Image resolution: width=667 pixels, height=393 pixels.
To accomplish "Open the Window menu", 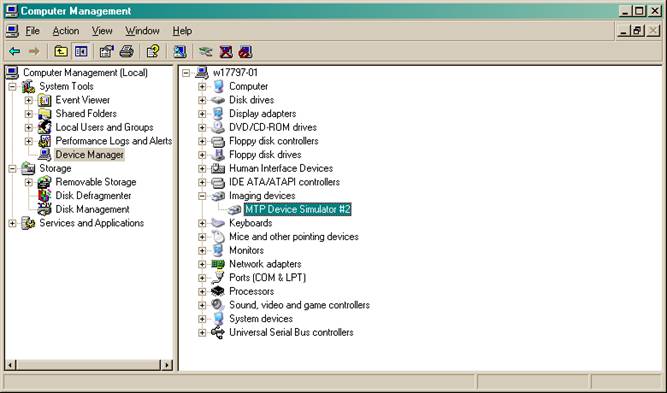I will (142, 31).
